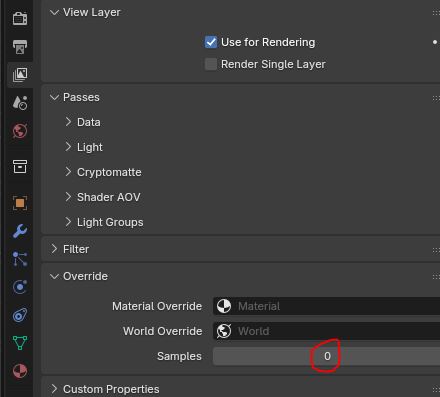The width and height of the screenshot is (440, 397).
Task: Select the View Layer properties tab
Action: (20, 75)
